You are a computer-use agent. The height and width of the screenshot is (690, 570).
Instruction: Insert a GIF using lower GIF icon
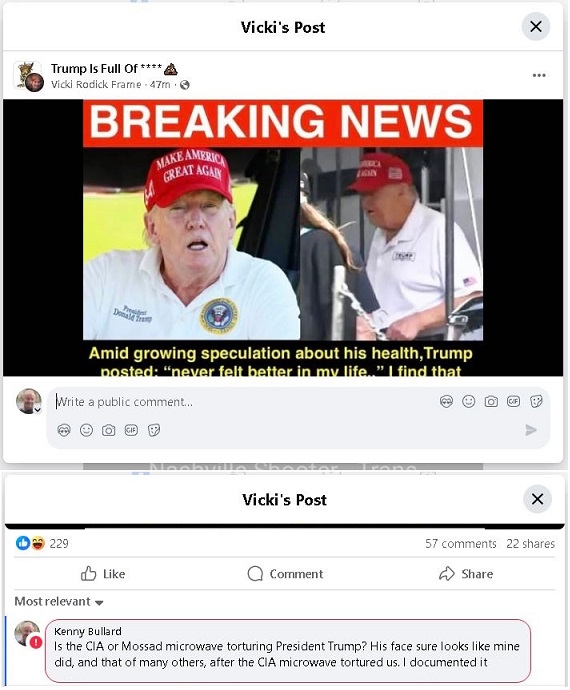pyautogui.click(x=131, y=430)
